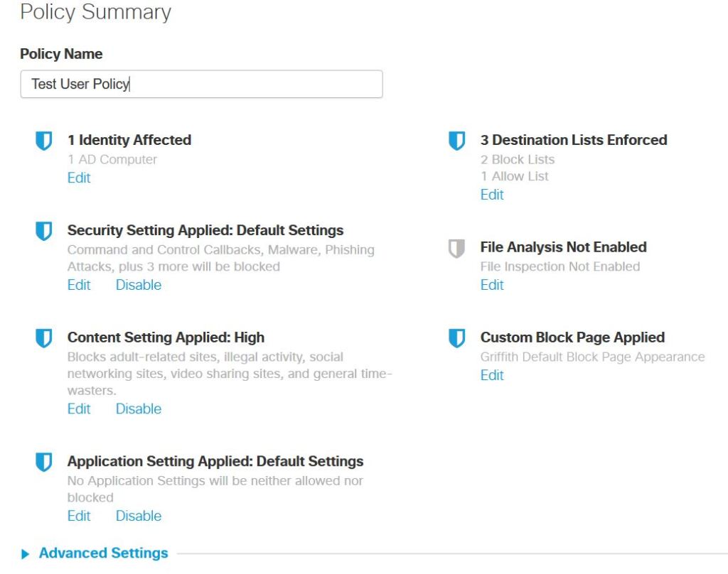Edit the Custom Block Page appearance
Viewport: 728px width, 574px height.
pos(492,375)
